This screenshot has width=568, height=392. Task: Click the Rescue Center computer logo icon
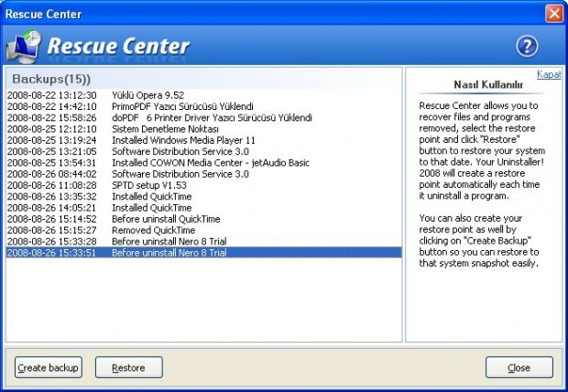tap(24, 47)
